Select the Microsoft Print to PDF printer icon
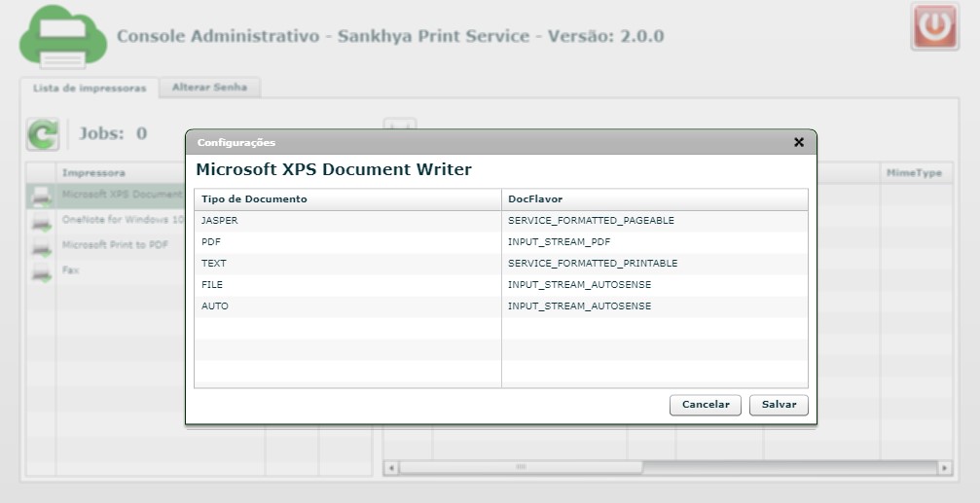 coord(42,246)
